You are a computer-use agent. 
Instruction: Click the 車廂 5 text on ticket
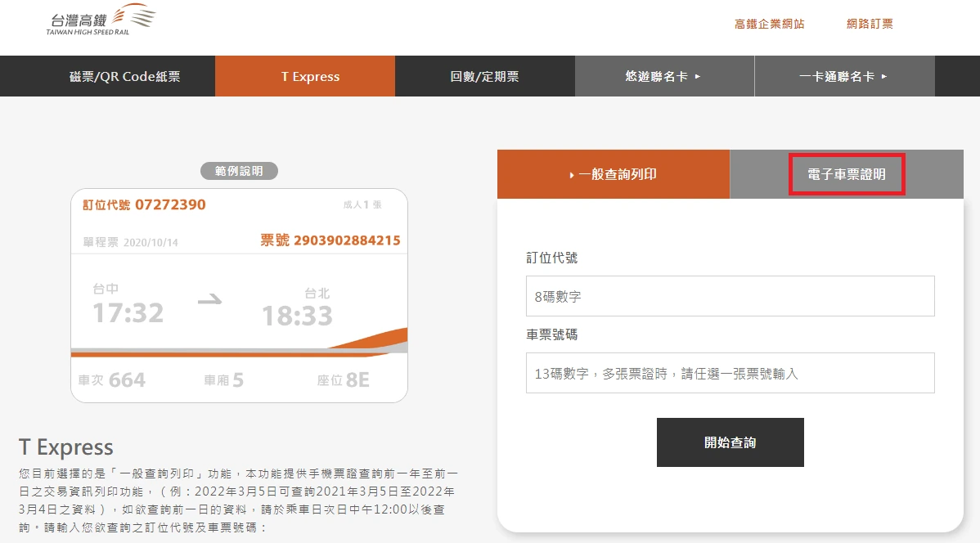point(224,380)
